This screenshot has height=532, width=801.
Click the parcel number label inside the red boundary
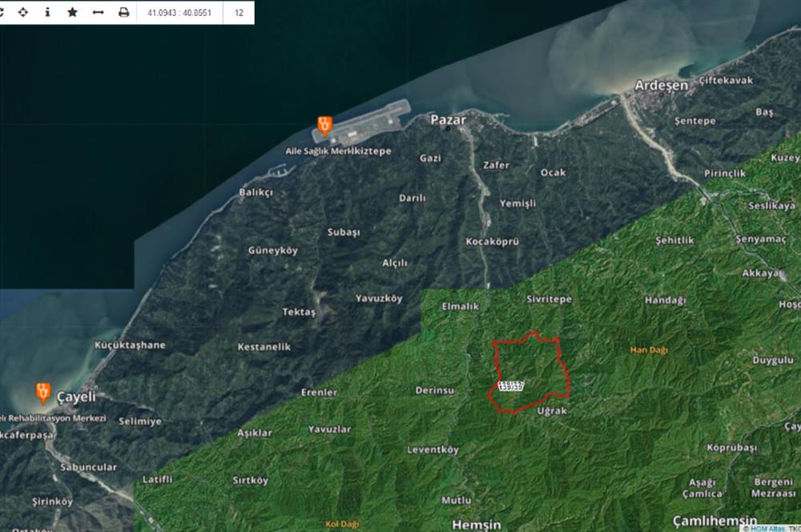[510, 386]
